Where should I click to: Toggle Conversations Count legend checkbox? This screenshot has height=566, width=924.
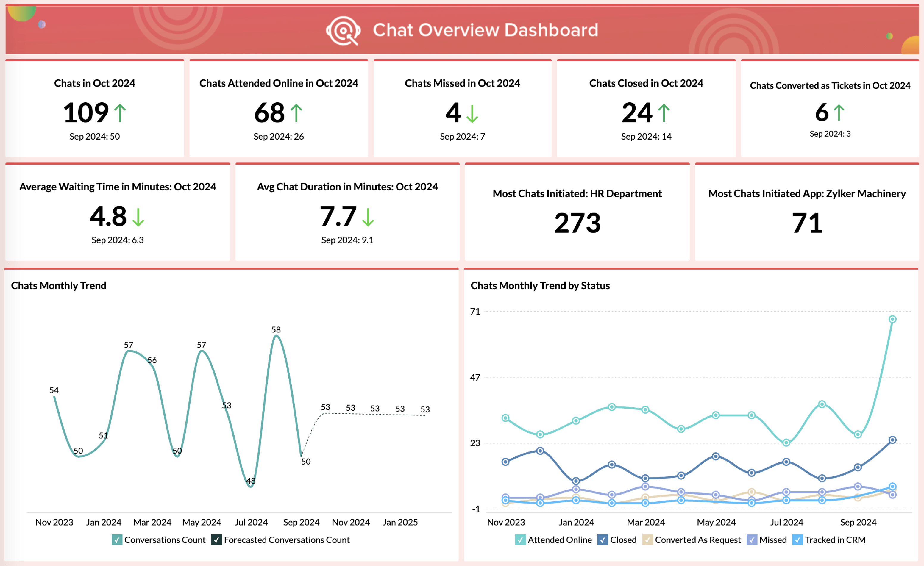[117, 540]
